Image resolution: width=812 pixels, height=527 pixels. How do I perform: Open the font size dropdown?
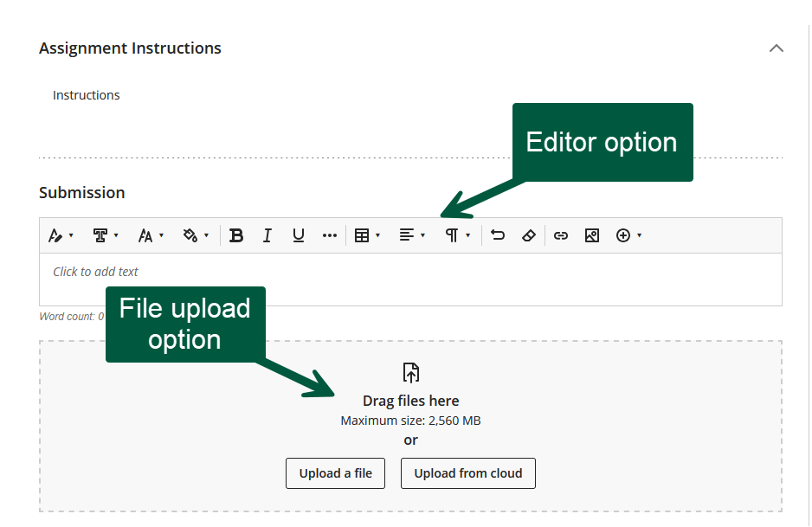[151, 235]
